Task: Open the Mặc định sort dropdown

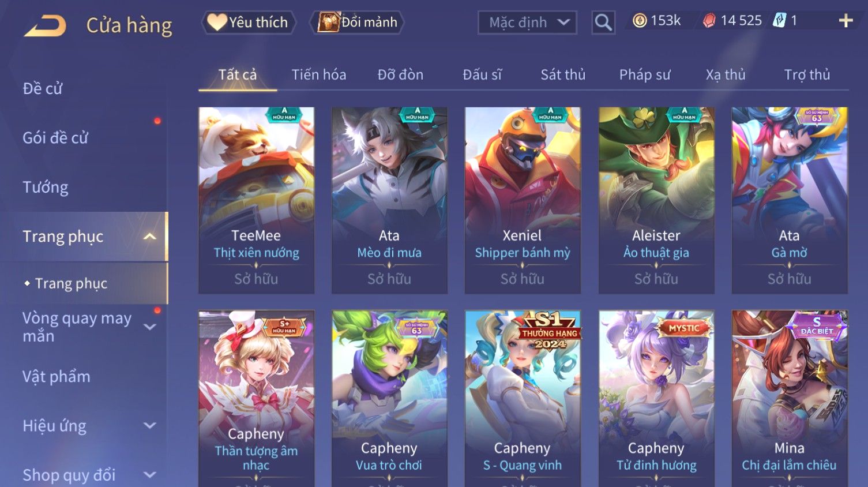Action: (527, 23)
